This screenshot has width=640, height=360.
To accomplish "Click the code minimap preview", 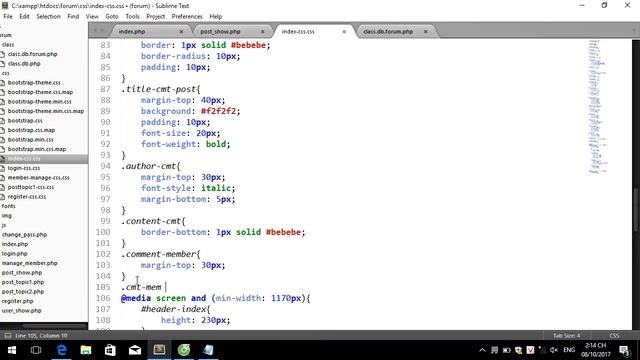I will coord(597,107).
